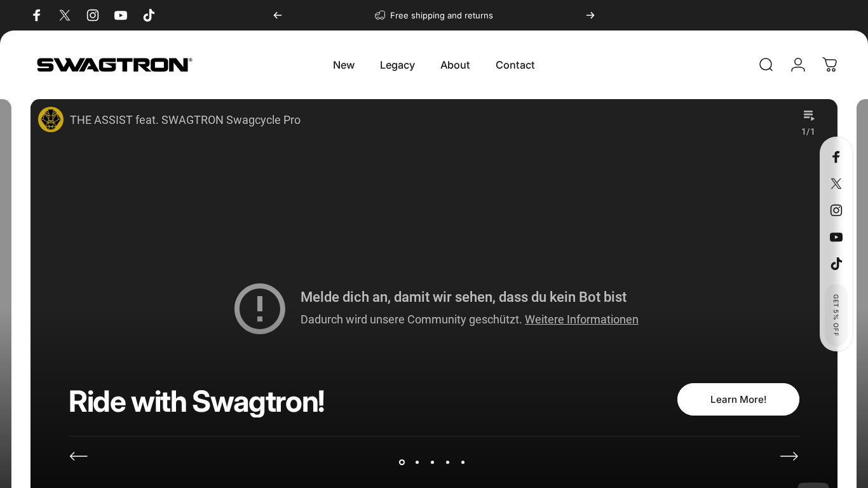Advance the announcement bar with the right arrow

(x=590, y=15)
